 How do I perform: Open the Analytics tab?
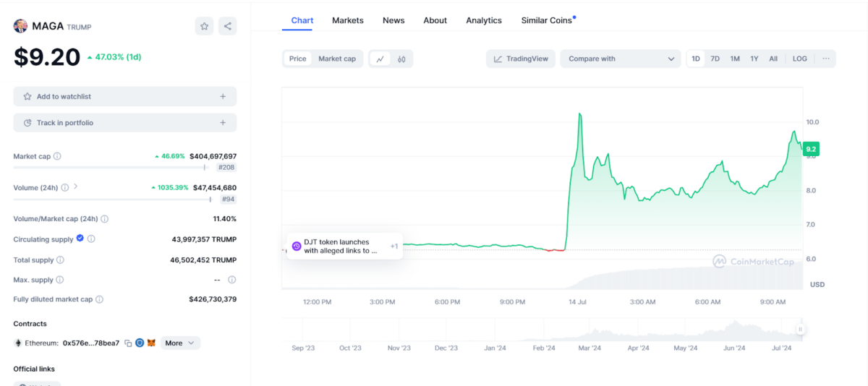pyautogui.click(x=484, y=20)
